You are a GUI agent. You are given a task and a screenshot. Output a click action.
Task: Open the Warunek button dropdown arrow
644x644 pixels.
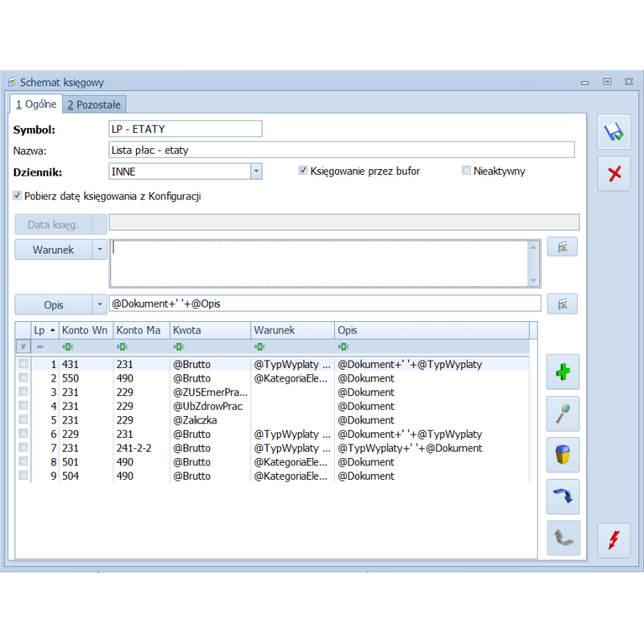pyautogui.click(x=101, y=250)
